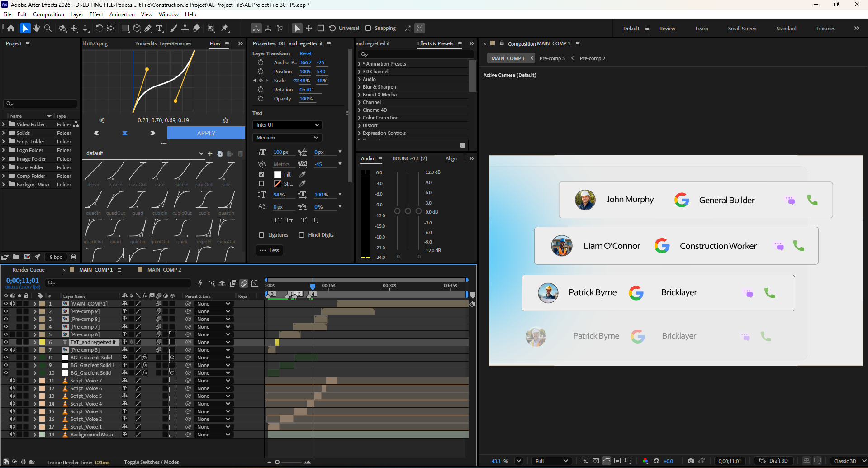The image size is (868, 468).
Task: Click the Composition Mini-Flowchart icon in timeline
Action: pos(211,283)
